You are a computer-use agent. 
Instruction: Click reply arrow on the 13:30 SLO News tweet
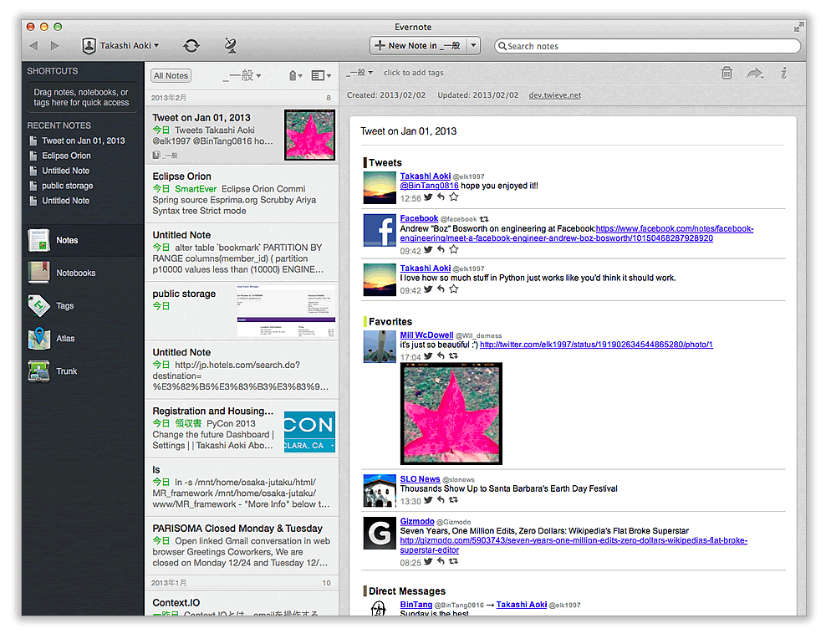pyautogui.click(x=441, y=500)
